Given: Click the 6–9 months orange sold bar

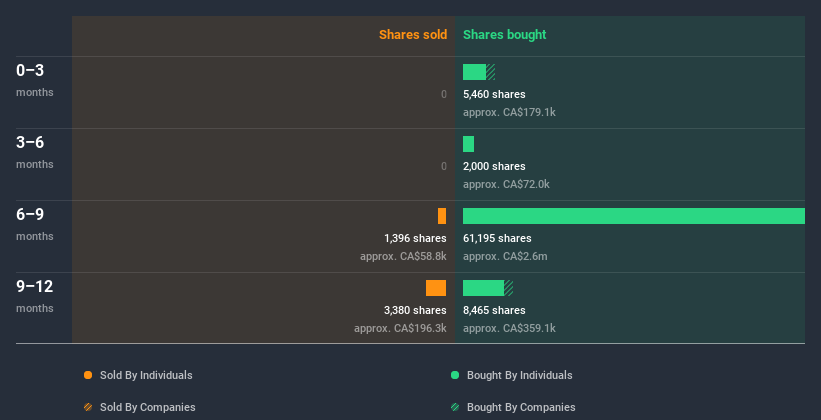Looking at the screenshot, I should tap(442, 216).
